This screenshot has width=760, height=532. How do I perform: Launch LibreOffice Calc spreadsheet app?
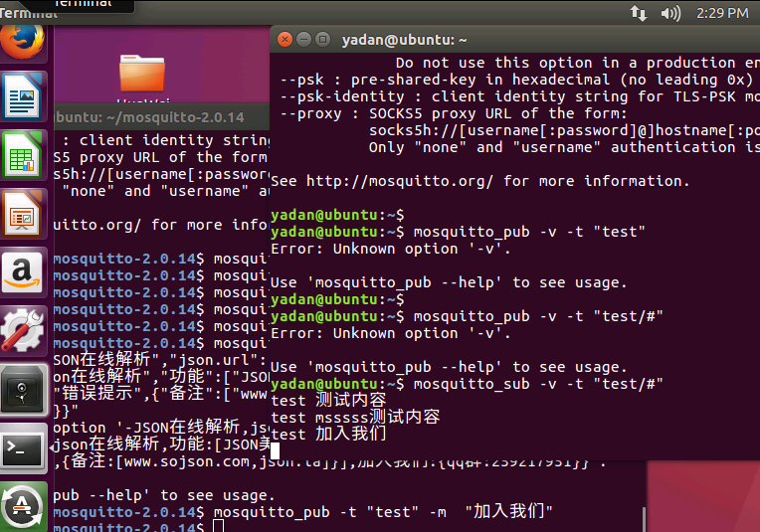(x=22, y=155)
